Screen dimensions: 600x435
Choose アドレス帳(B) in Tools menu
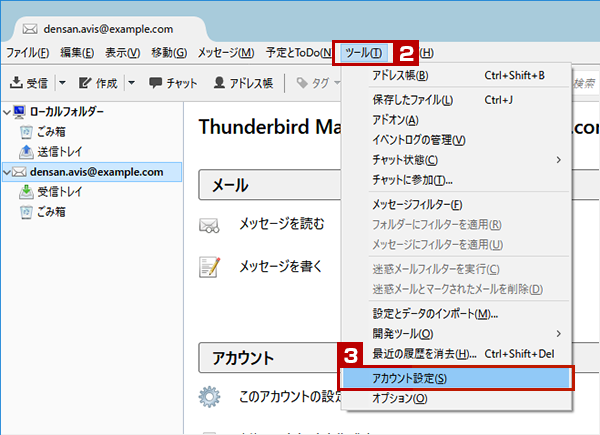click(456, 75)
